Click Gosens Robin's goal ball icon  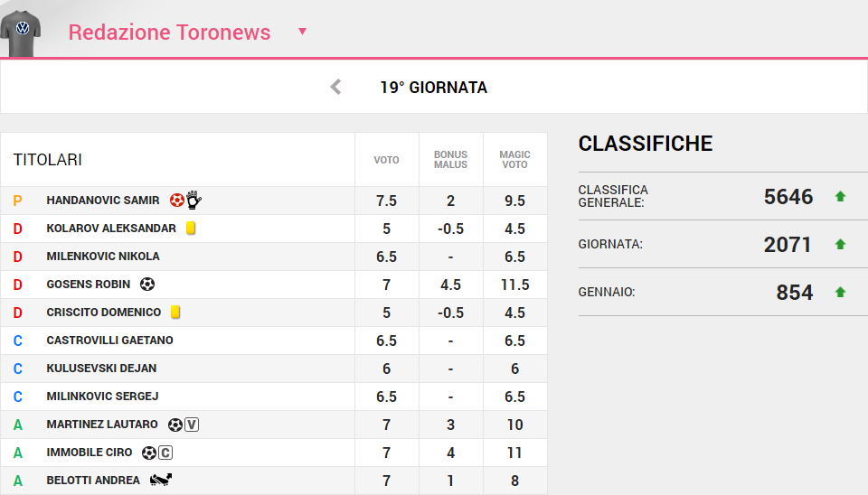tap(147, 285)
